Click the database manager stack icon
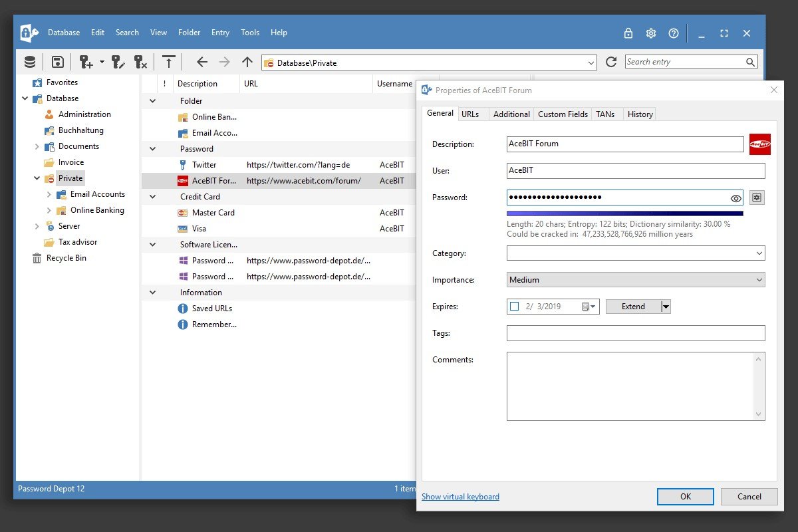The width and height of the screenshot is (798, 532). (x=30, y=62)
